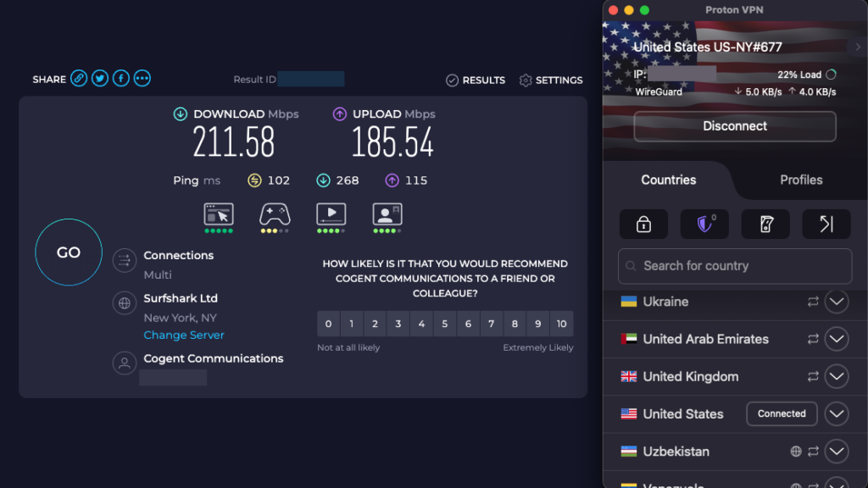868x488 pixels.
Task: Click Uzbekistan P2P arrows icon
Action: click(813, 452)
